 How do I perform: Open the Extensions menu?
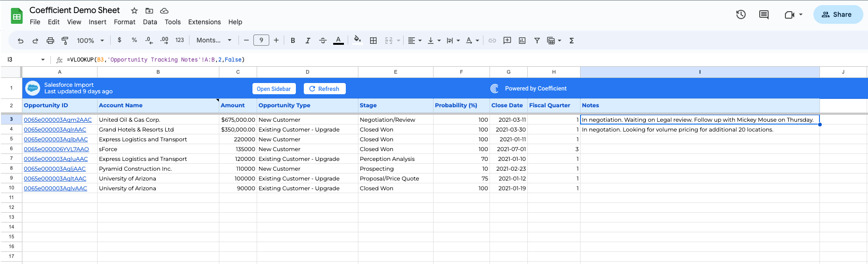204,22
